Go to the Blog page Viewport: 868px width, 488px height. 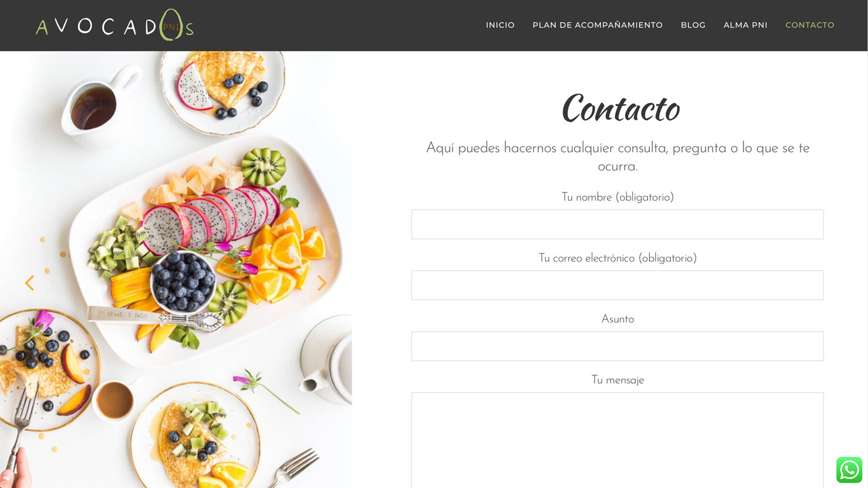(693, 25)
